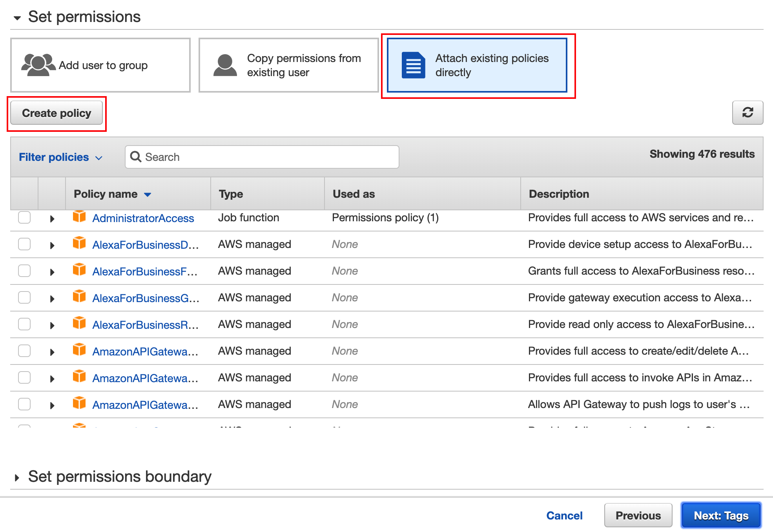Click the Attach existing policies document icon
This screenshot has height=532, width=773.
(413, 65)
